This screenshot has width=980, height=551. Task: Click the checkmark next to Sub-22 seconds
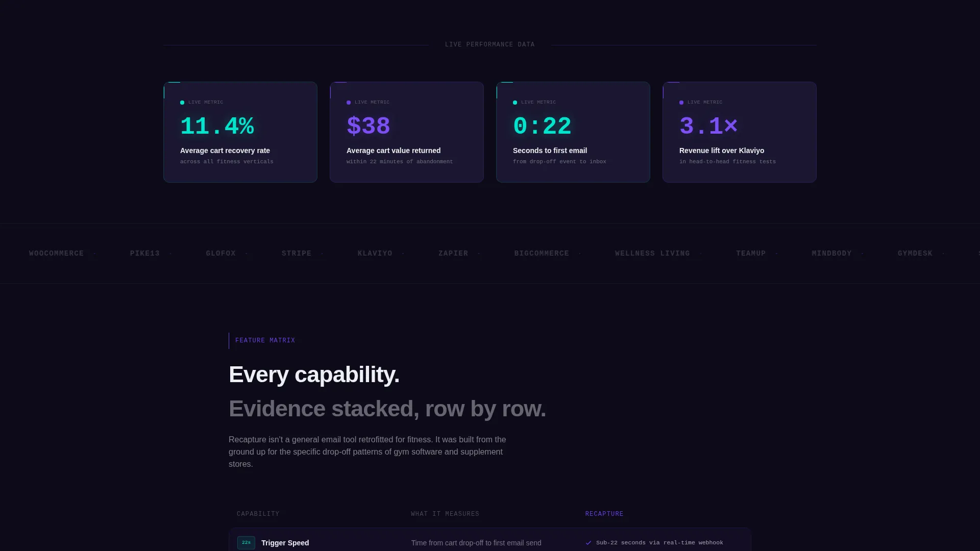click(589, 543)
